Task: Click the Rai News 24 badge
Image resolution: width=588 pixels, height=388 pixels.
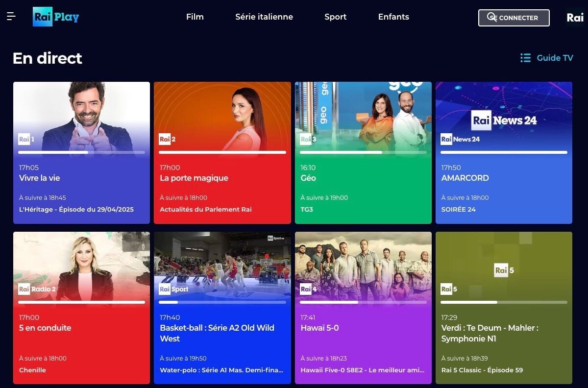Action: [460, 139]
